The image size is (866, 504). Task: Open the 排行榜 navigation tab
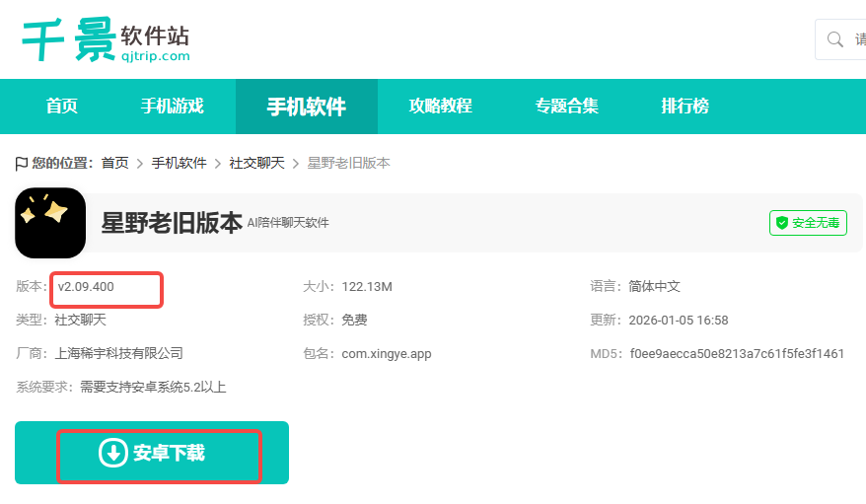click(685, 107)
